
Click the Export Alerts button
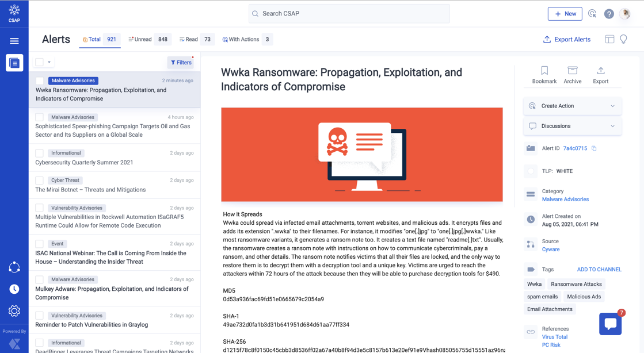click(x=566, y=40)
